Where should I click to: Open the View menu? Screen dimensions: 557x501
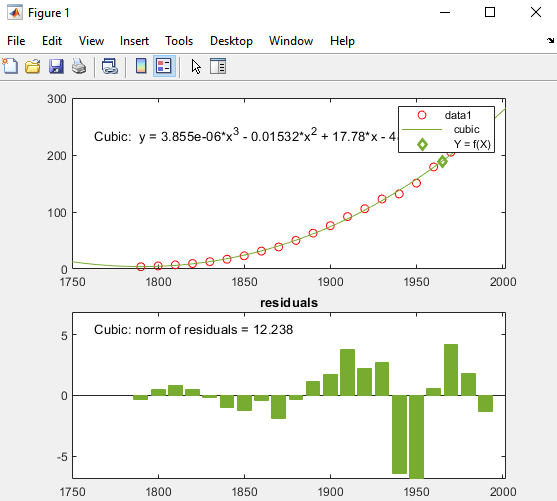(x=91, y=41)
